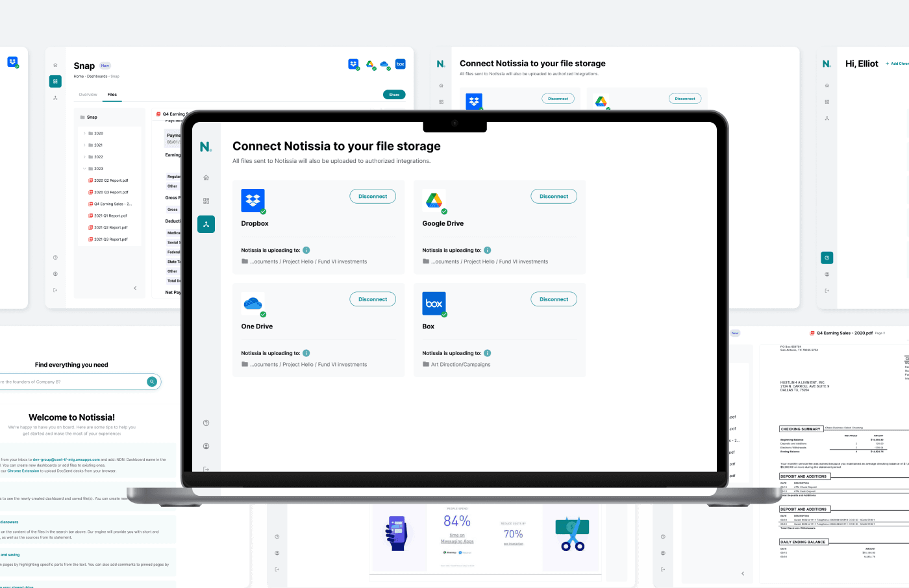The height and width of the screenshot is (588, 909).
Task: Click 'Q4 Earning Sales - 2020.pdf' title
Action: (844, 333)
